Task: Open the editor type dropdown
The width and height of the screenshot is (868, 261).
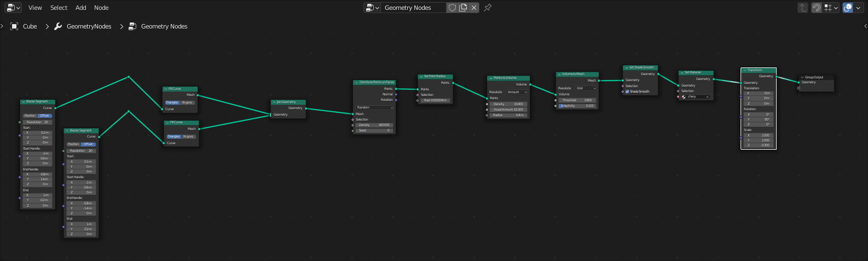Action: click(x=14, y=8)
